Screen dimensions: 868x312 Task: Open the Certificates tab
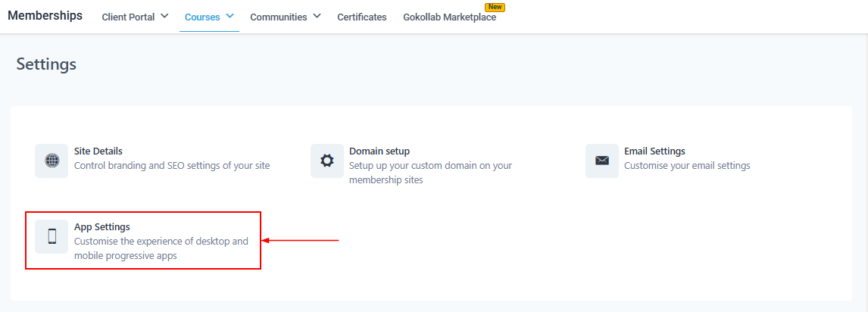[362, 17]
